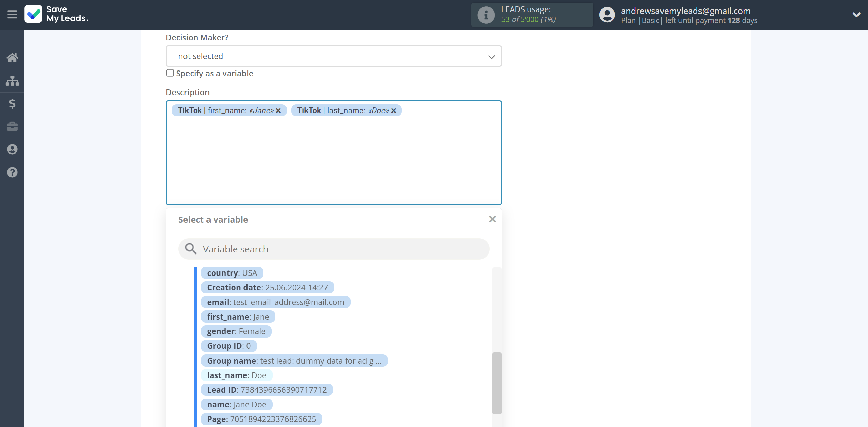
Task: Select the Page variable
Action: (x=261, y=419)
